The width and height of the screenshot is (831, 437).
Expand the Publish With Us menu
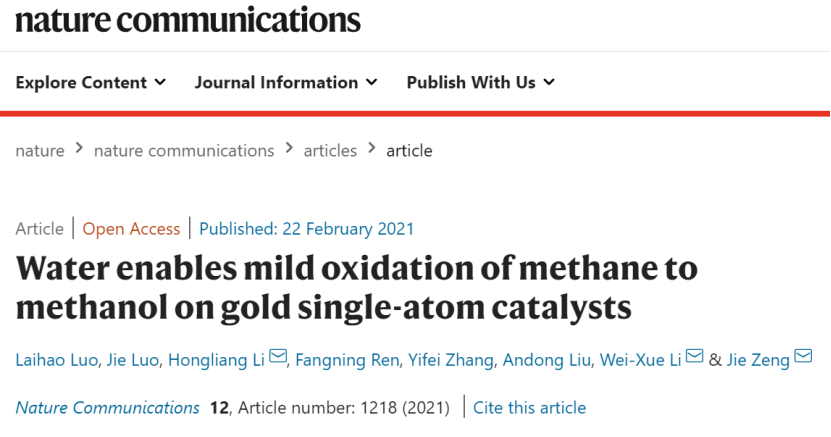point(480,83)
